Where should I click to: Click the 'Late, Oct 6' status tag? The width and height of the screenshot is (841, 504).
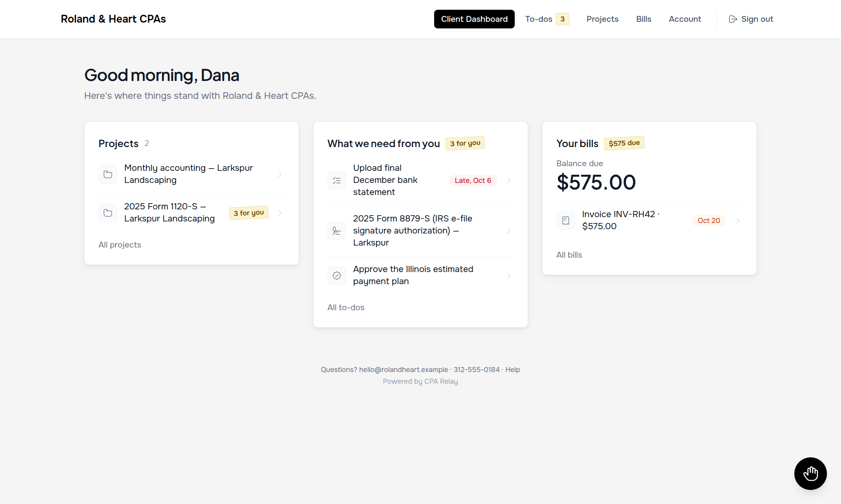click(473, 181)
